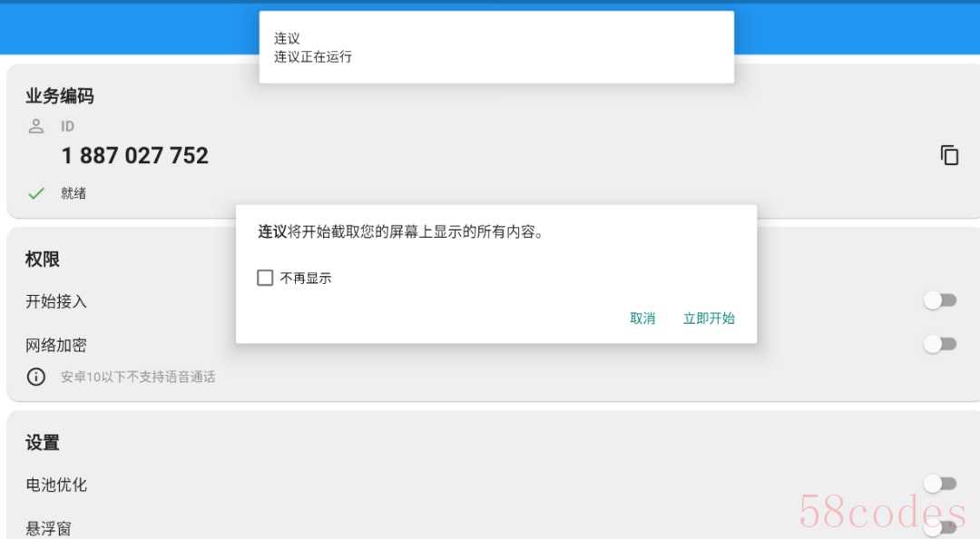The image size is (980, 539).
Task: Click the info circle icon
Action: (x=35, y=377)
